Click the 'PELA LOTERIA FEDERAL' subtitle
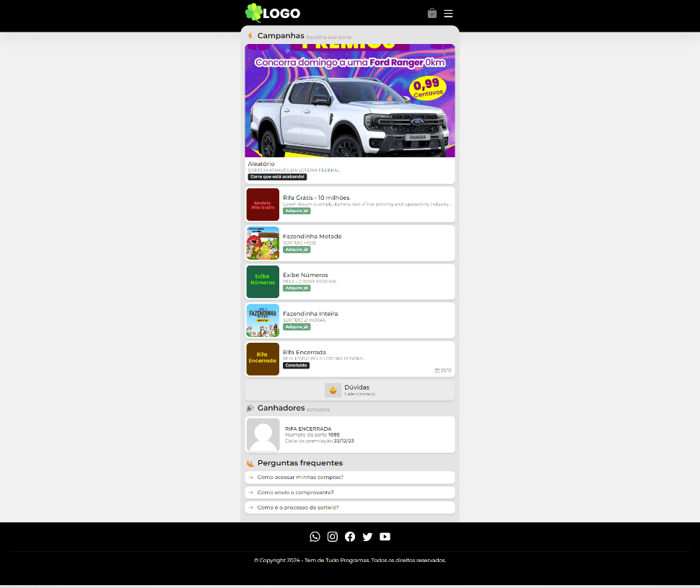The image size is (700, 588). (310, 281)
